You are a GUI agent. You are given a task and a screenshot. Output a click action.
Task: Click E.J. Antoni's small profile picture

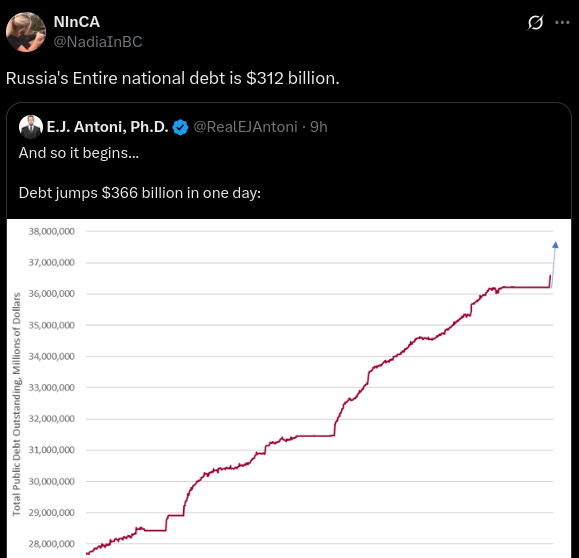click(31, 127)
